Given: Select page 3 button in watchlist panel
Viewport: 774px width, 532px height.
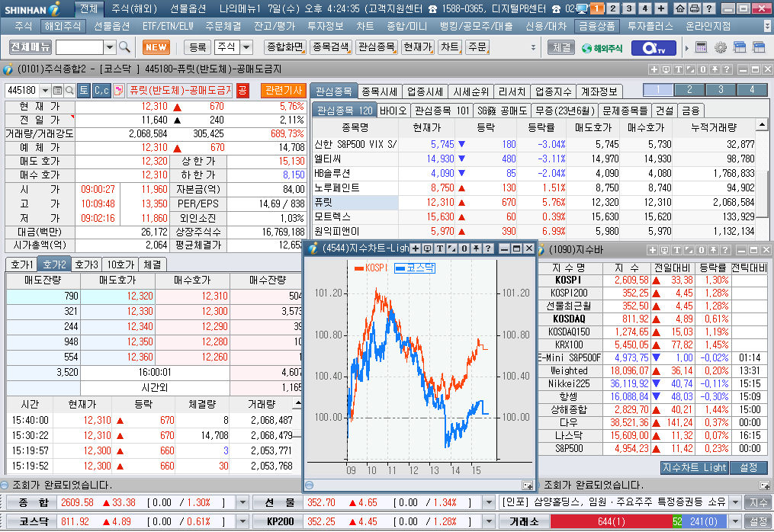Looking at the screenshot, I should 721,90.
